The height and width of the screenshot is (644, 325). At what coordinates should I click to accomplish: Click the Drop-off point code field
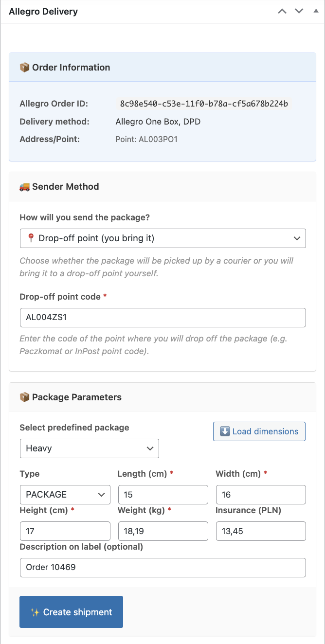[x=162, y=318]
